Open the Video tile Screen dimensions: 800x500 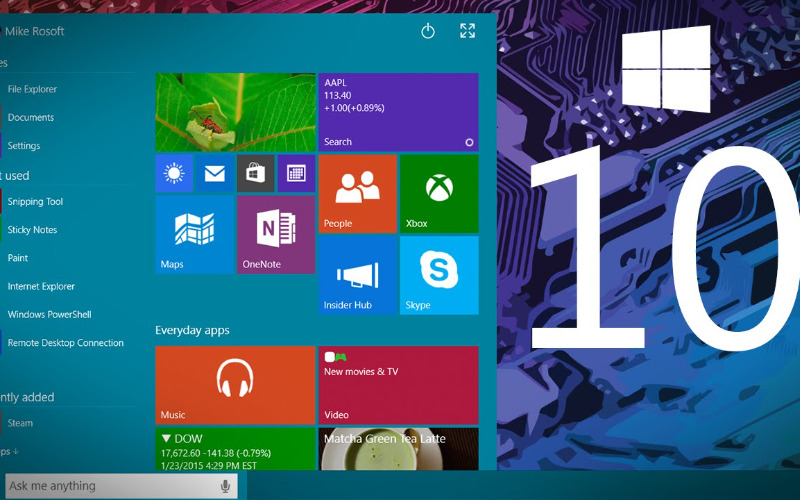(x=398, y=385)
